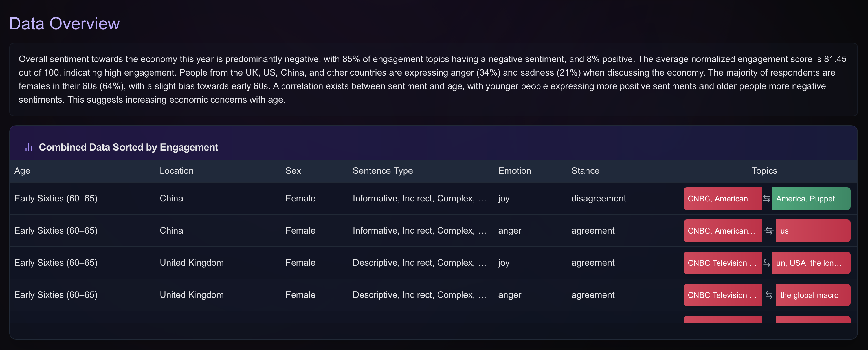The width and height of the screenshot is (868, 350).
Task: Click the Location column header
Action: (176, 171)
